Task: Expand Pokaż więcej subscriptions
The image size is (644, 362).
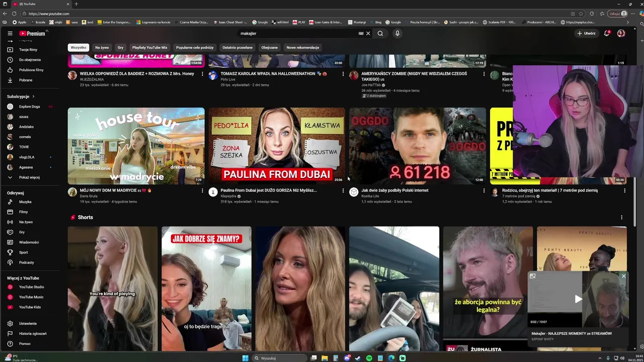Action: (30, 177)
